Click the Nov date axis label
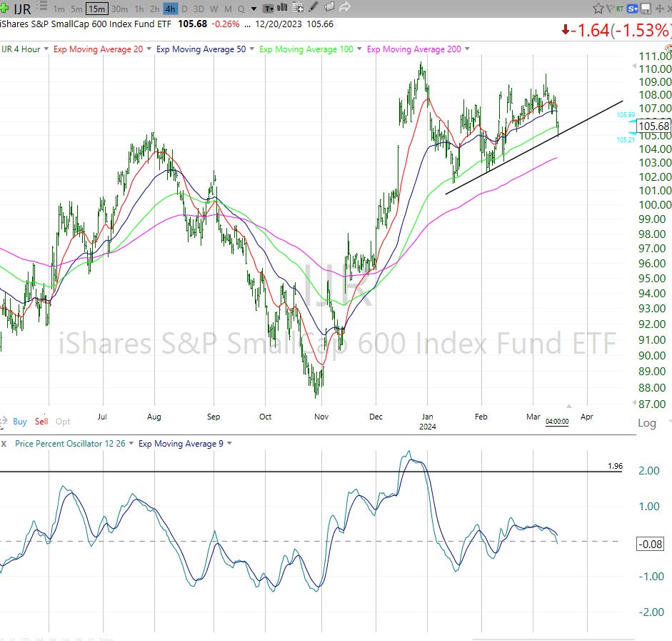The image size is (672, 641). (x=321, y=417)
